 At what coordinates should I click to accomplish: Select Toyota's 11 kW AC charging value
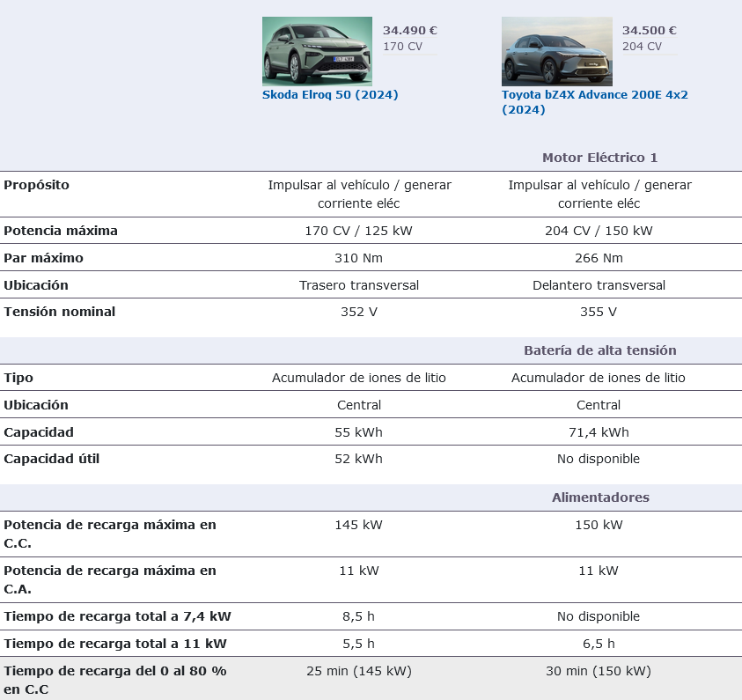(599, 571)
